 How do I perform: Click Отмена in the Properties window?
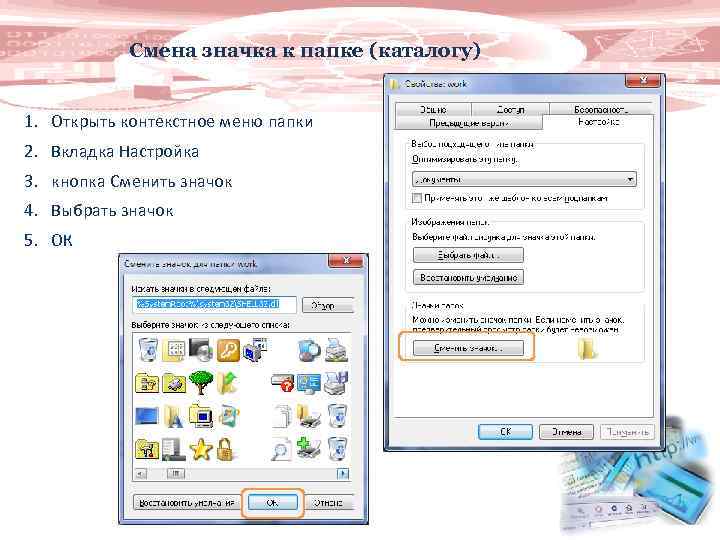point(566,432)
